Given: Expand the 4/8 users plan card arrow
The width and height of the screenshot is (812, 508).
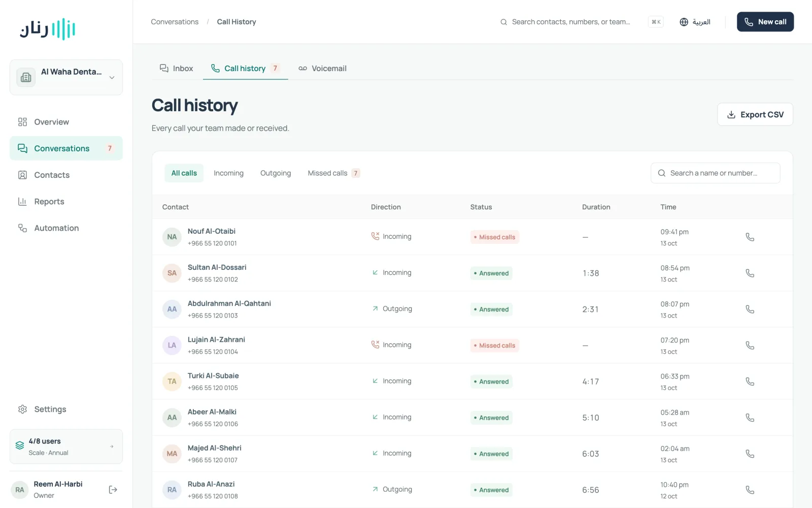Looking at the screenshot, I should [112, 447].
